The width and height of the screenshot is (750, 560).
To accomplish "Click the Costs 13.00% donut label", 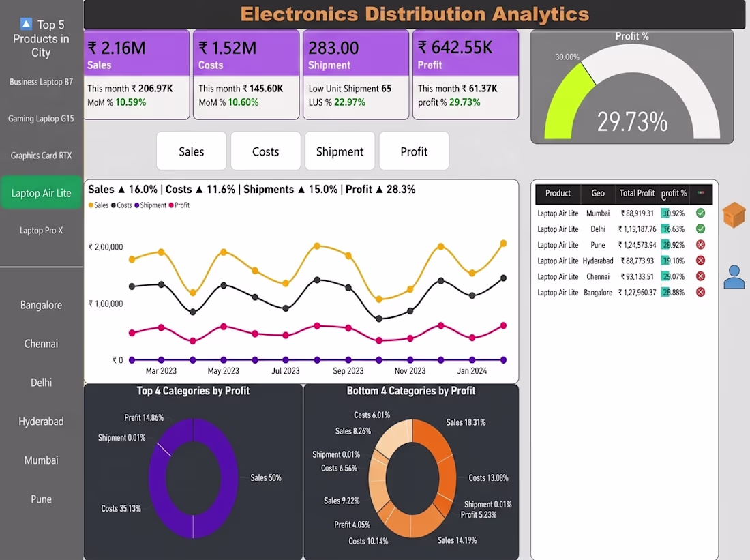I will 488,477.
